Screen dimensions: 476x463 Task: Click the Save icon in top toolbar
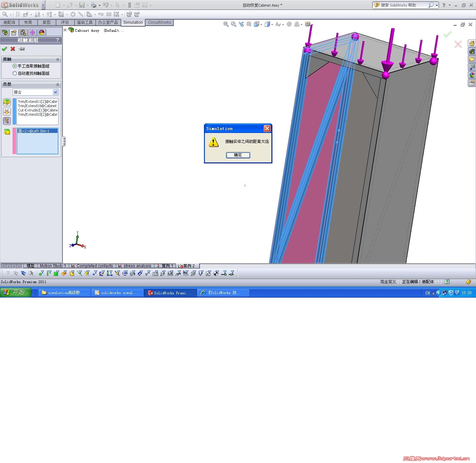(x=82, y=5)
